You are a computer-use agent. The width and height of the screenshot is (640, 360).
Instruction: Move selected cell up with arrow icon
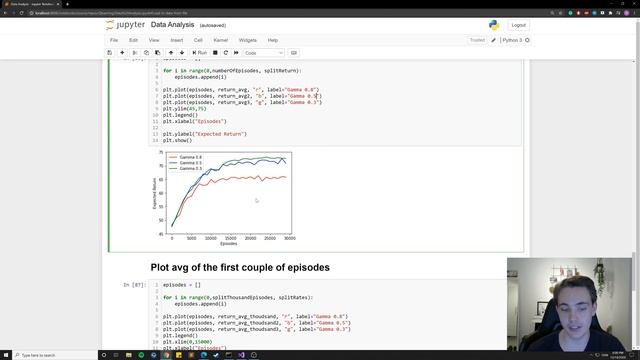coord(171,53)
